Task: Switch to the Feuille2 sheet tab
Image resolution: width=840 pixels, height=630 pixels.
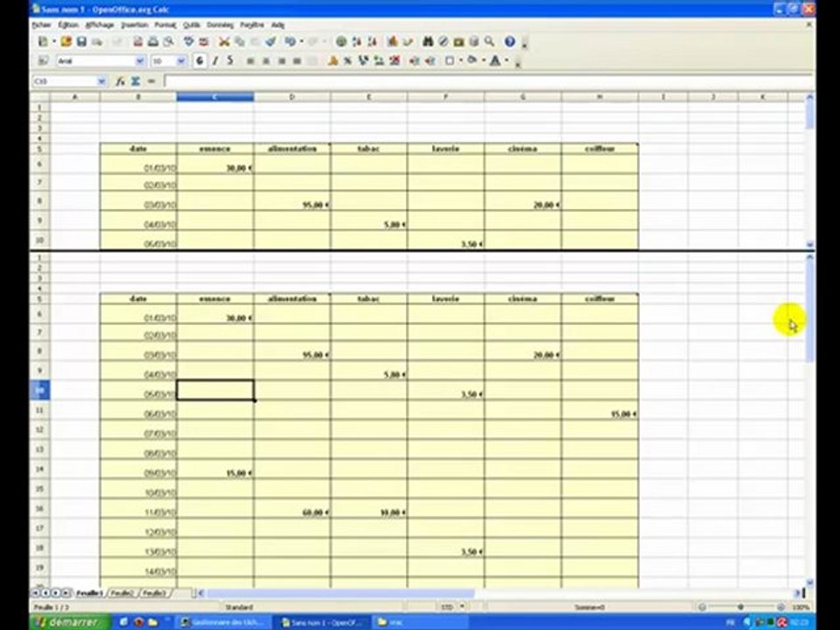Action: click(122, 593)
